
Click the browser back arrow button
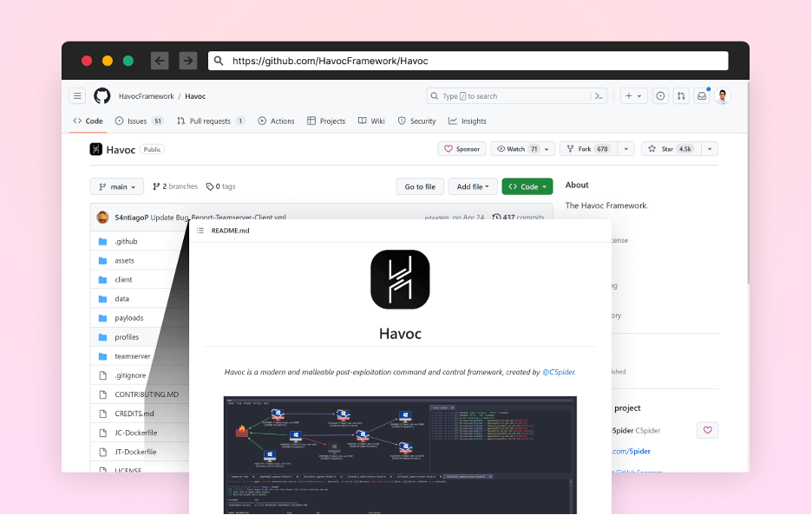coord(160,61)
